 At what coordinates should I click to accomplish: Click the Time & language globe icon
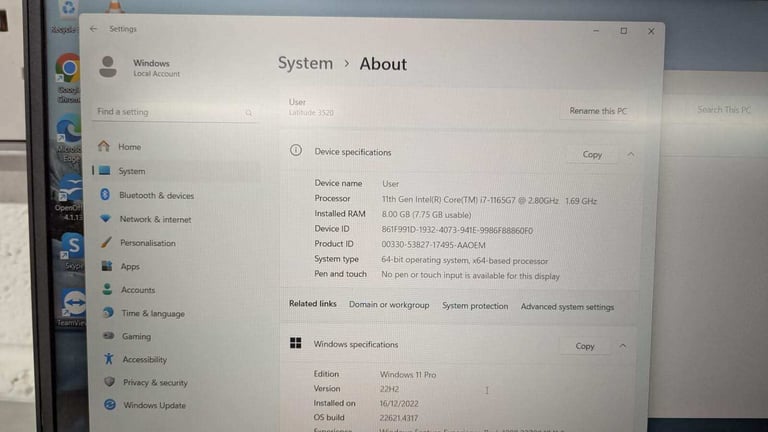pos(108,312)
